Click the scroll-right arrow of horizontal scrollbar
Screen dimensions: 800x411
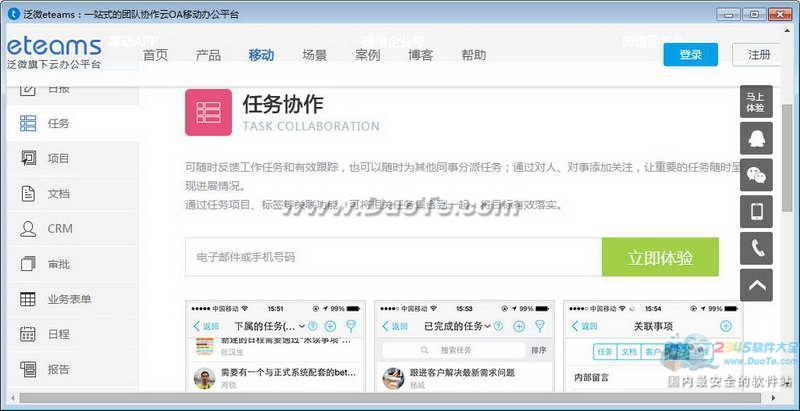774,397
